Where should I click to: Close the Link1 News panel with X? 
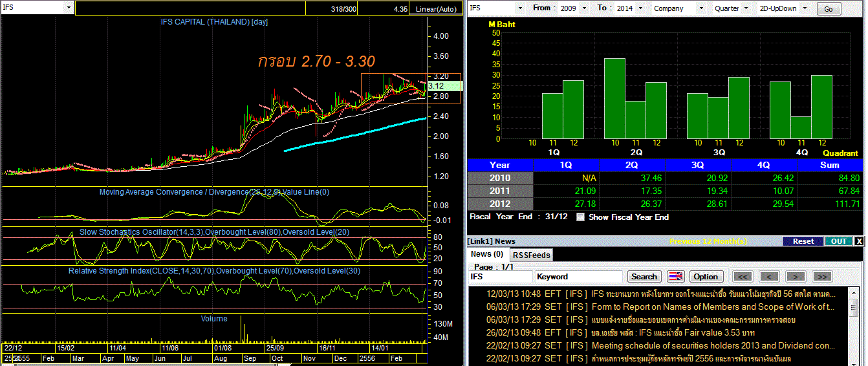pos(859,241)
